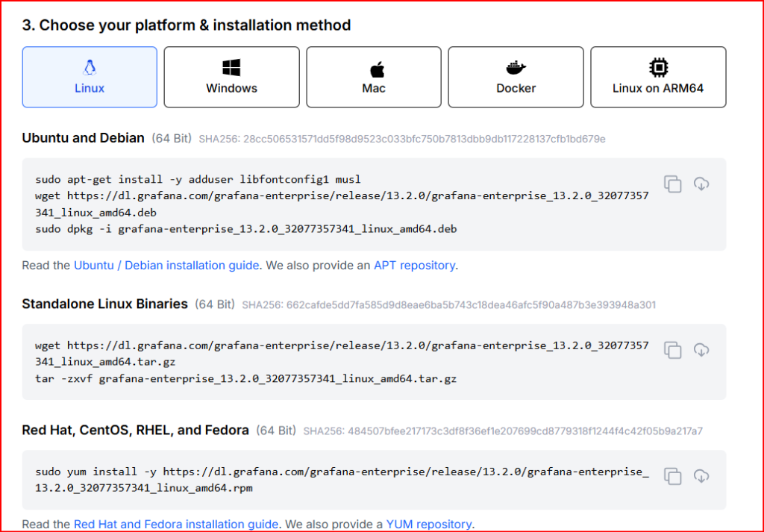Open Red Hat and Fedora installation guide
This screenshot has height=532, width=764.
[x=176, y=525]
